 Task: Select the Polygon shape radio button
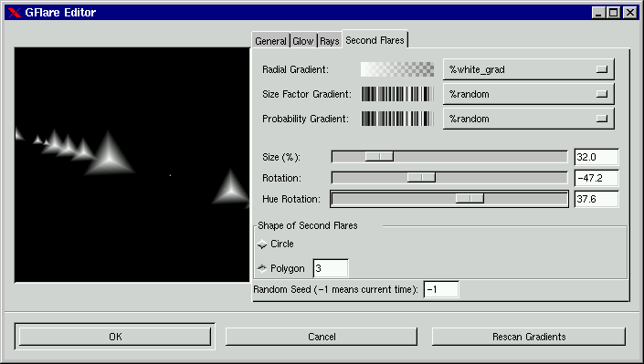click(x=262, y=269)
